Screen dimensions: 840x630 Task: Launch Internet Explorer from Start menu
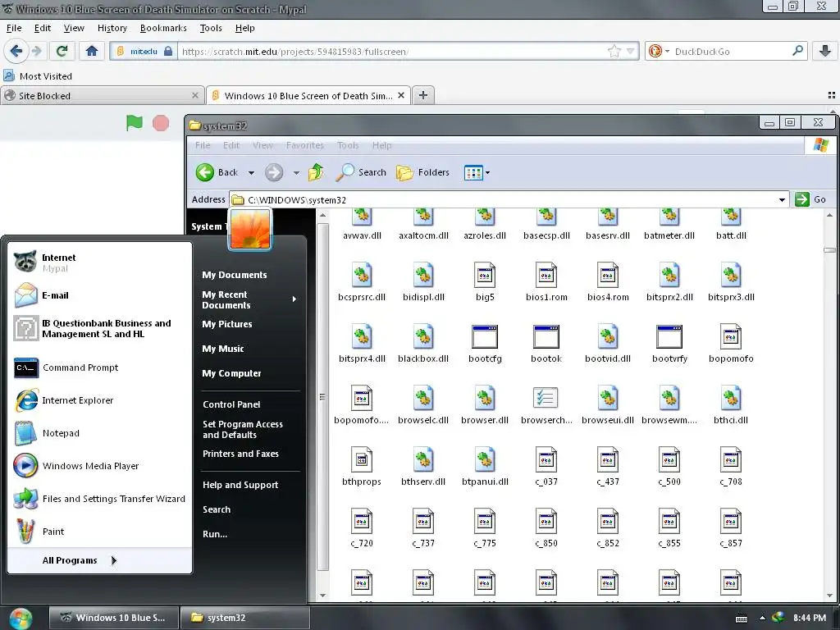pyautogui.click(x=99, y=400)
